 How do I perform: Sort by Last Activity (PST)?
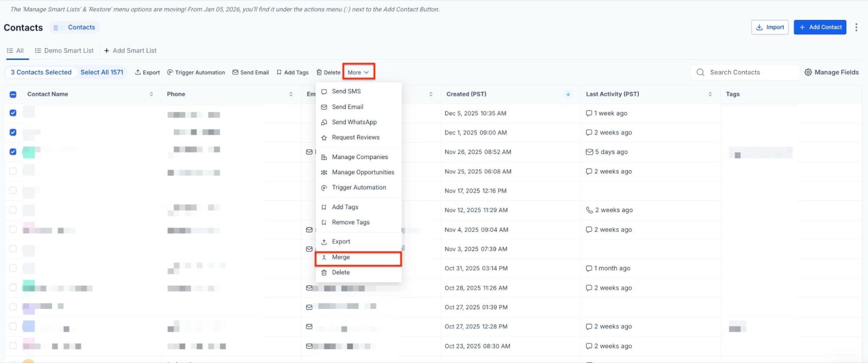710,94
